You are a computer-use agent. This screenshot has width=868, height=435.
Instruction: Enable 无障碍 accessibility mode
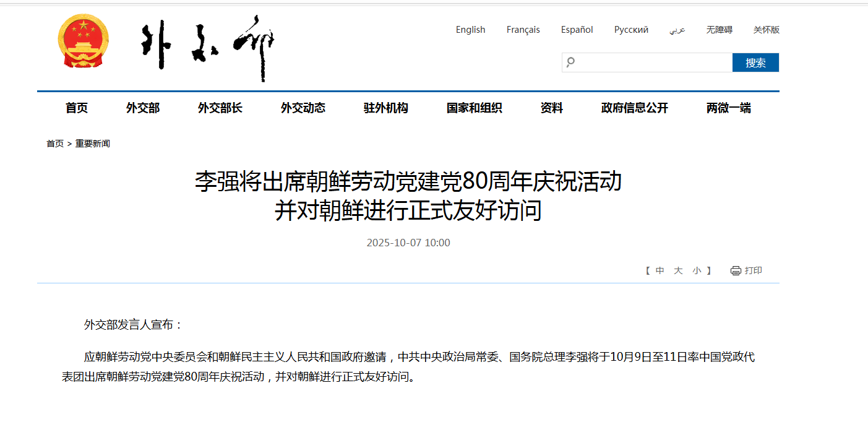(x=719, y=30)
